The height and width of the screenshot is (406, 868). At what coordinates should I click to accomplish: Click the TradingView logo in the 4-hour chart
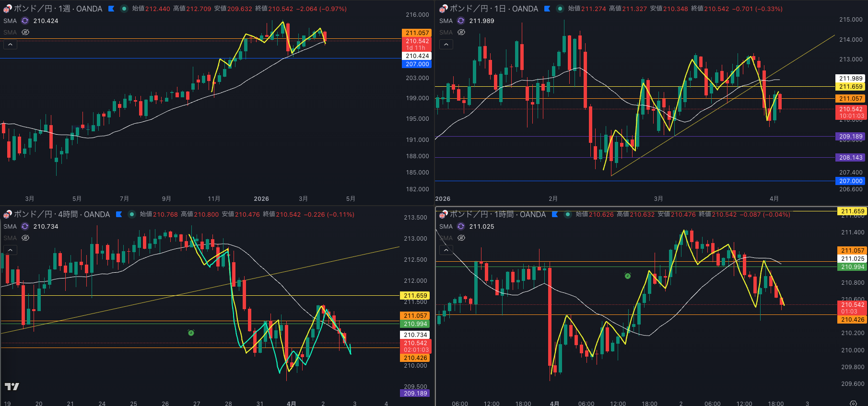click(12, 386)
